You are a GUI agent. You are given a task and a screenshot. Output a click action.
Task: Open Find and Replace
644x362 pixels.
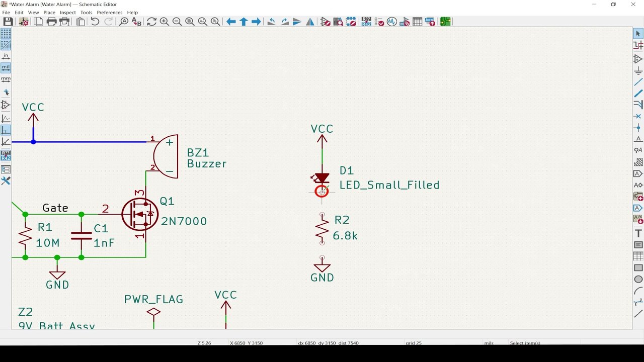136,22
